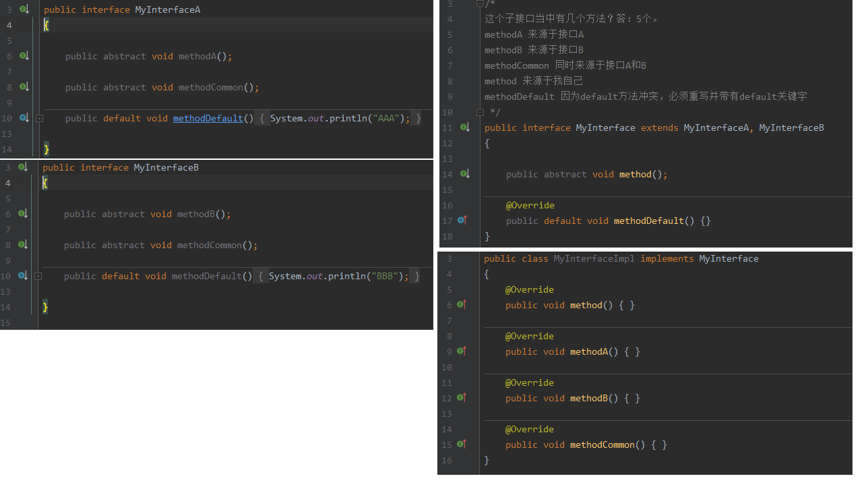Click implemented-interface gutter icon beside MyInterfaceA declaration
Screen dimensions: 868x491
coord(24,9)
